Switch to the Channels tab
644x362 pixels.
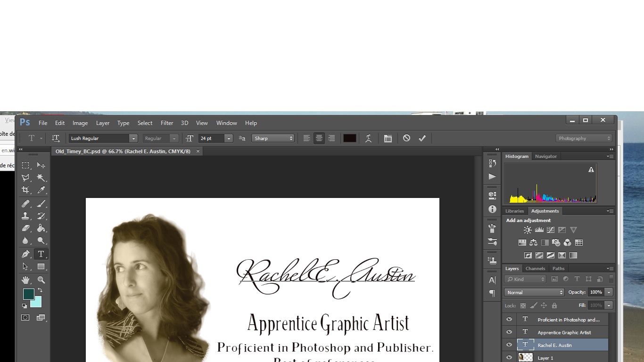(x=536, y=269)
